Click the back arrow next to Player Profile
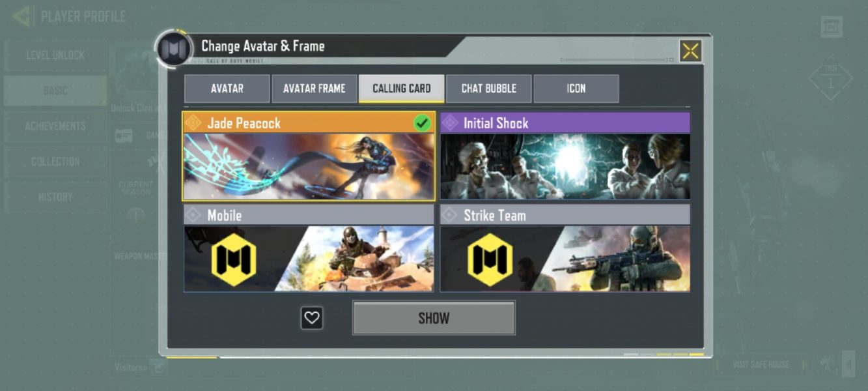The width and height of the screenshot is (868, 391). point(22,16)
